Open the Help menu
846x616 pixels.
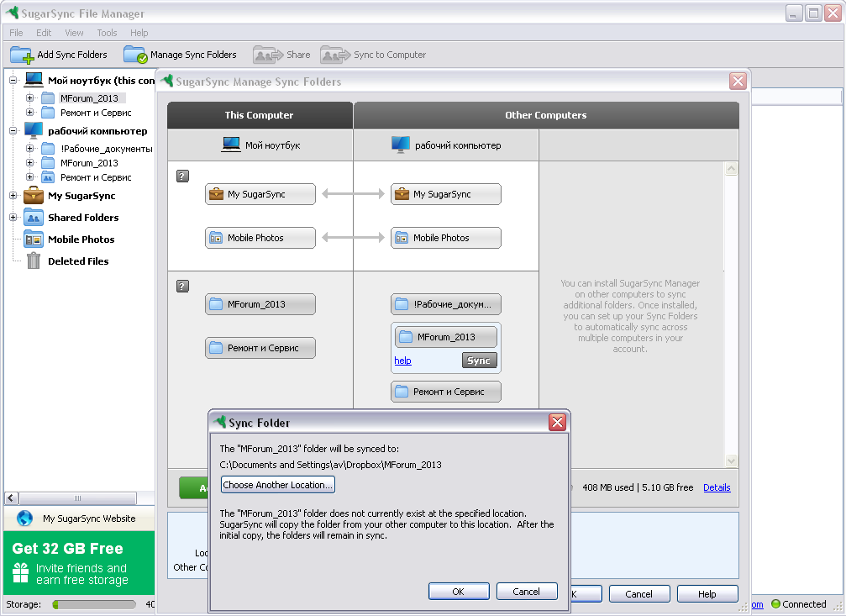point(139,33)
